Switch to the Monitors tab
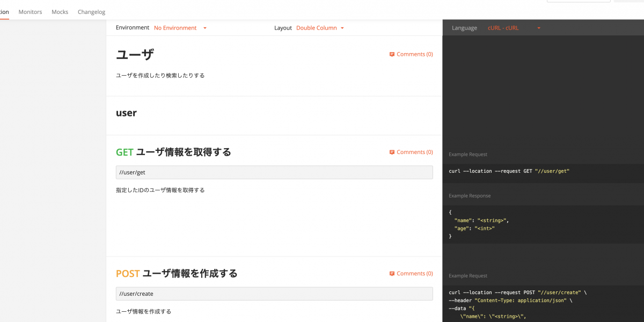This screenshot has height=322, width=644. [x=30, y=12]
